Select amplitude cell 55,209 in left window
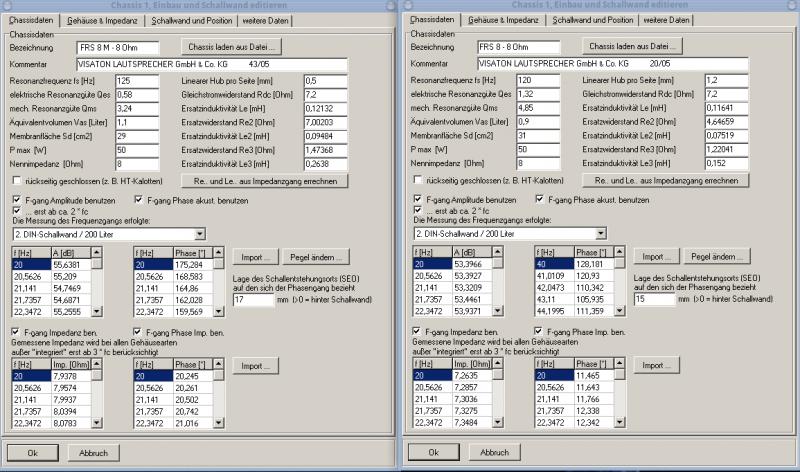800x472 pixels. pos(71,277)
